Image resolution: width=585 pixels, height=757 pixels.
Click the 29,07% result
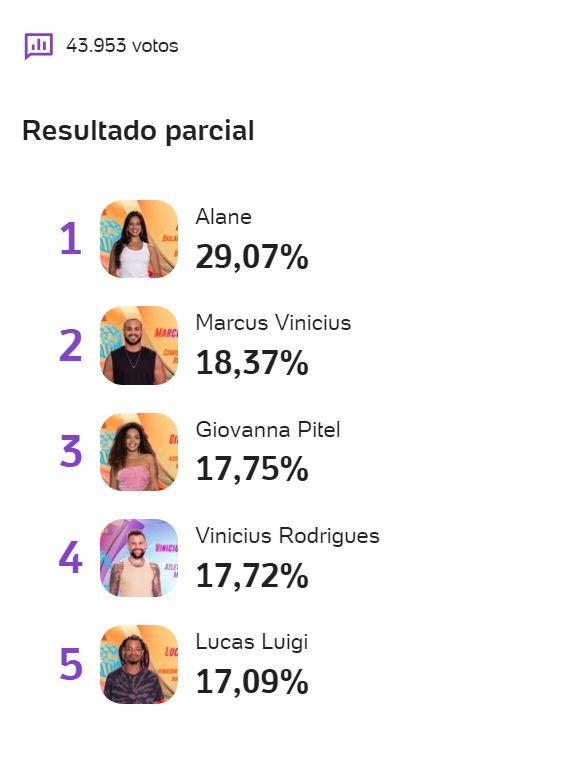(x=252, y=257)
